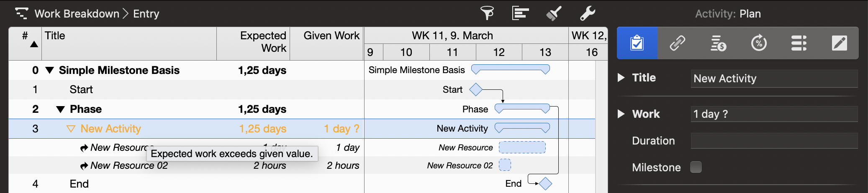The height and width of the screenshot is (193, 868).
Task: Open the filter funnel icon
Action: point(487,13)
